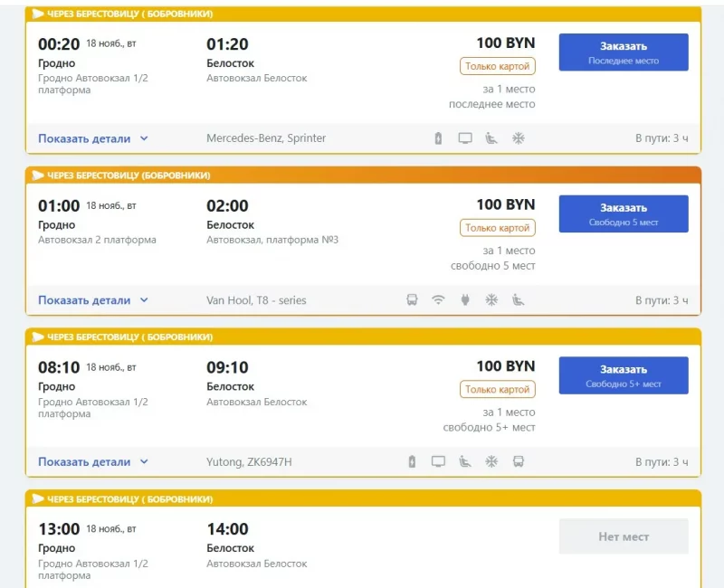Click the Wi-Fi icon on the 01:00 trip
This screenshot has height=588, width=724.
pyautogui.click(x=438, y=300)
